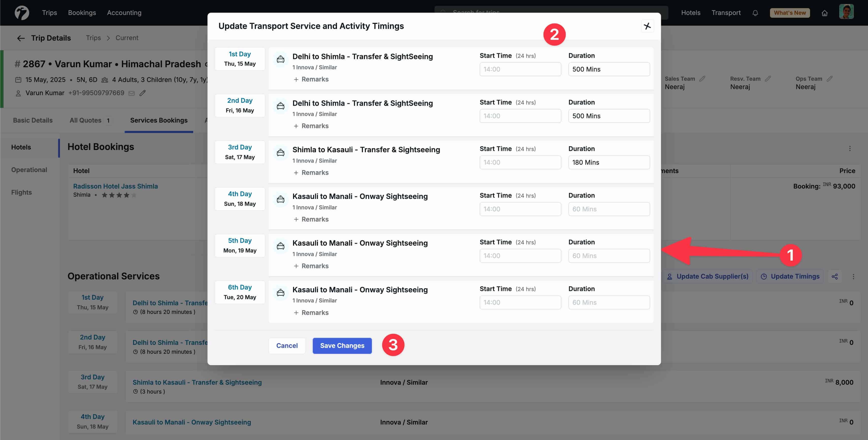
Task: Click the pencil icon beside Varun Kumar's phone
Action: coord(142,93)
